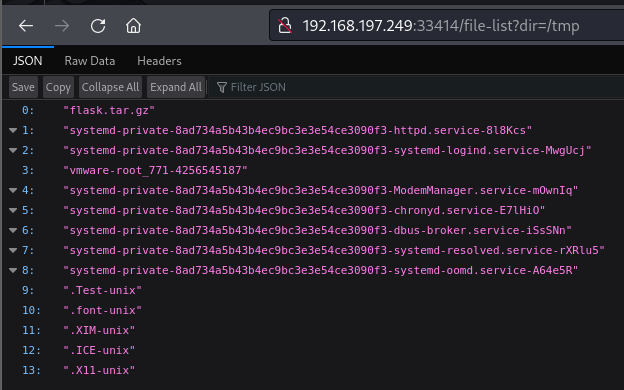Collapse row 7 systemd-resolved.service entry
This screenshot has height=390, width=624.
pyautogui.click(x=13, y=250)
